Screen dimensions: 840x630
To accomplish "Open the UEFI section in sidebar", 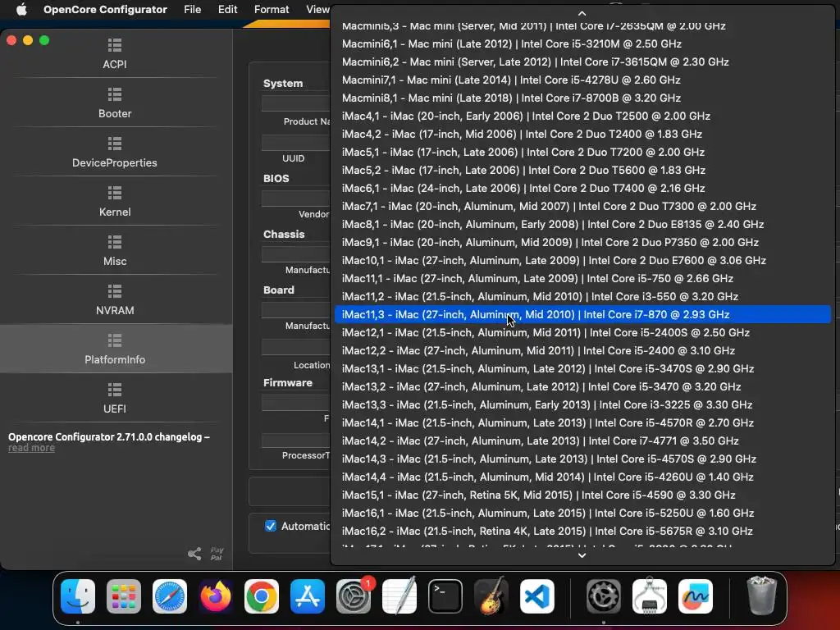I will 115,398.
